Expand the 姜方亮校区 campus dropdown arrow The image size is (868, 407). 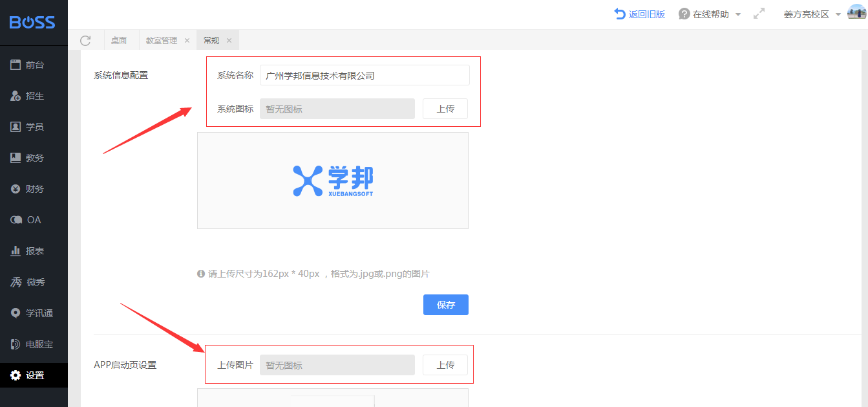click(838, 14)
